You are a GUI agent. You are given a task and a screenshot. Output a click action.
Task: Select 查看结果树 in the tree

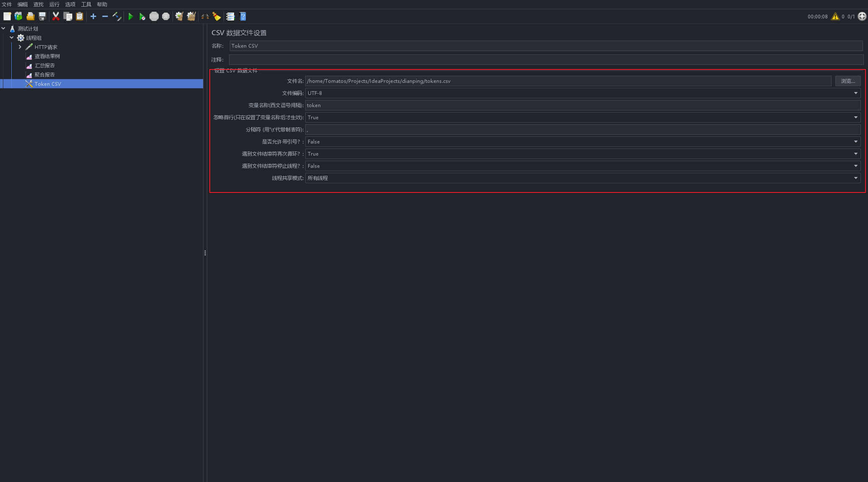pyautogui.click(x=47, y=56)
